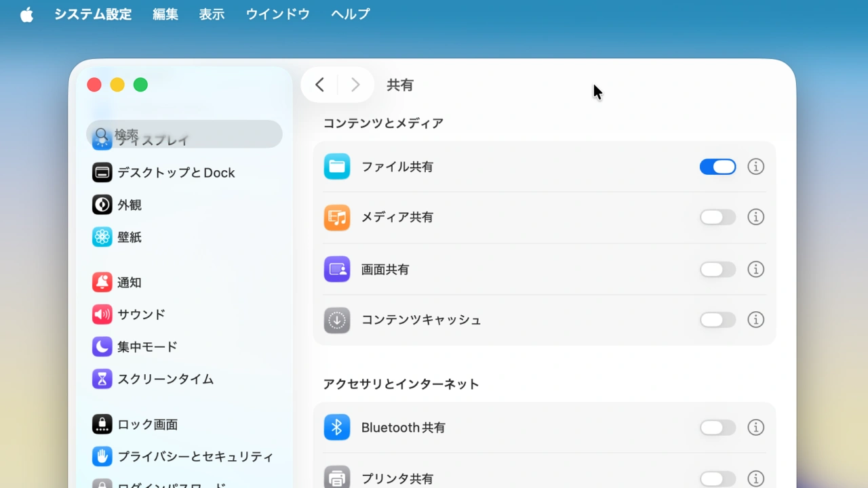Disable the ファイル共有 toggle
The height and width of the screenshot is (488, 868).
717,166
